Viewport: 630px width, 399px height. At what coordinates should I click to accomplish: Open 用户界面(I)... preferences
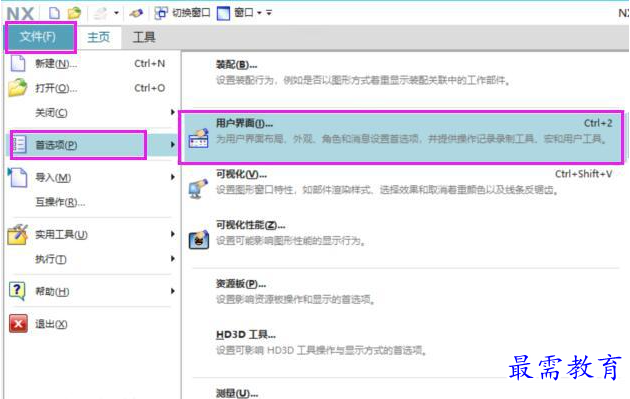click(244, 123)
